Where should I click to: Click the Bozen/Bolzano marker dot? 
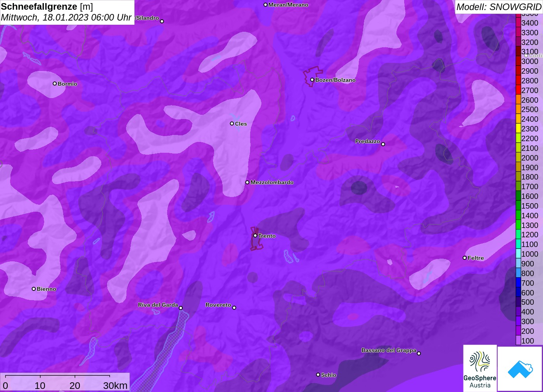click(312, 80)
